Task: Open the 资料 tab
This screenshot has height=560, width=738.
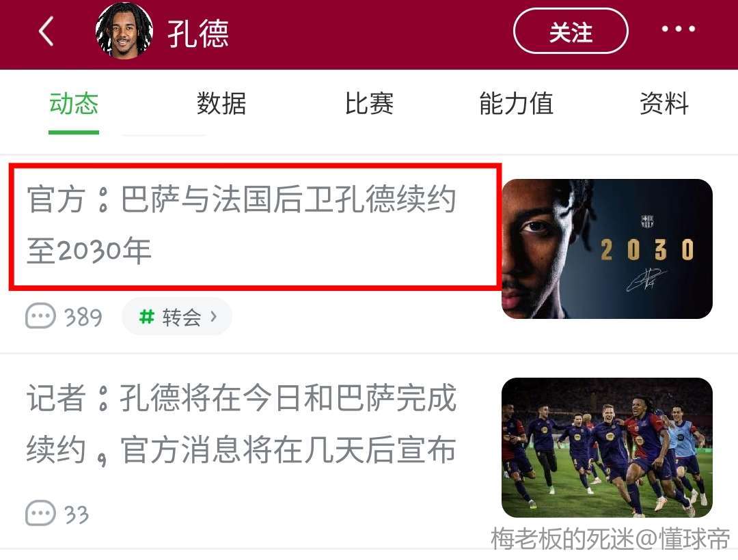Action: tap(664, 103)
